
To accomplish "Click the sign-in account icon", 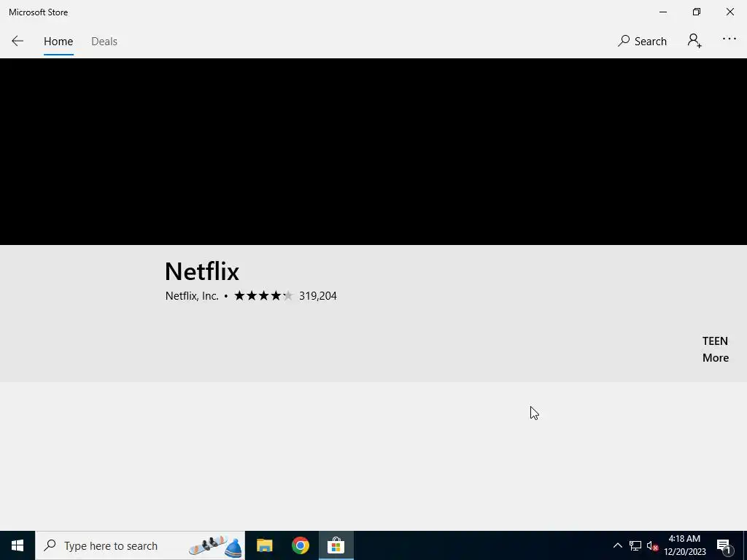I will click(694, 41).
